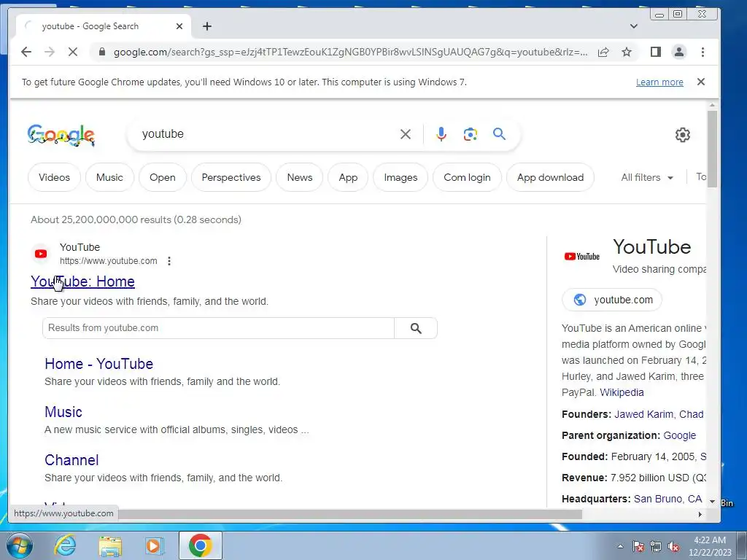Filter results by Videos

54,177
